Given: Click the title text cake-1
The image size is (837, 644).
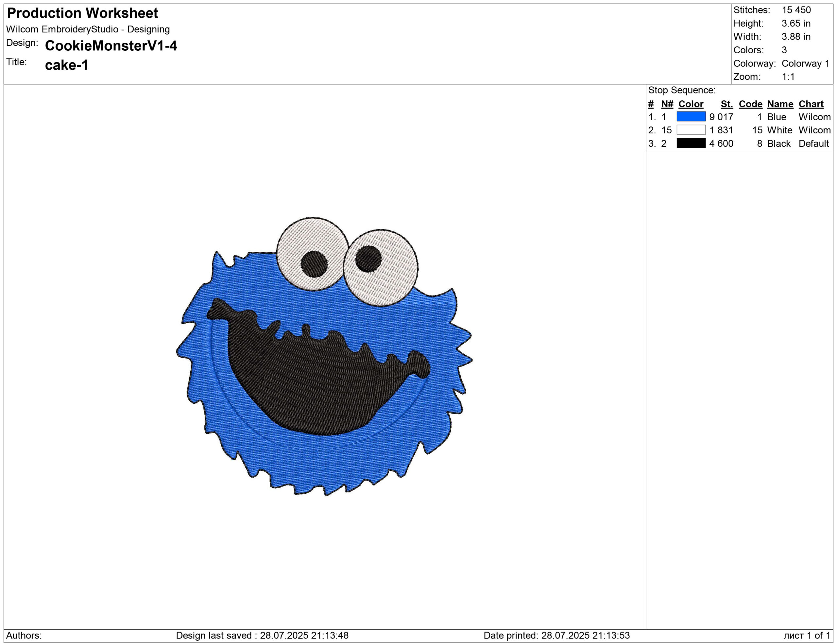Looking at the screenshot, I should 66,65.
